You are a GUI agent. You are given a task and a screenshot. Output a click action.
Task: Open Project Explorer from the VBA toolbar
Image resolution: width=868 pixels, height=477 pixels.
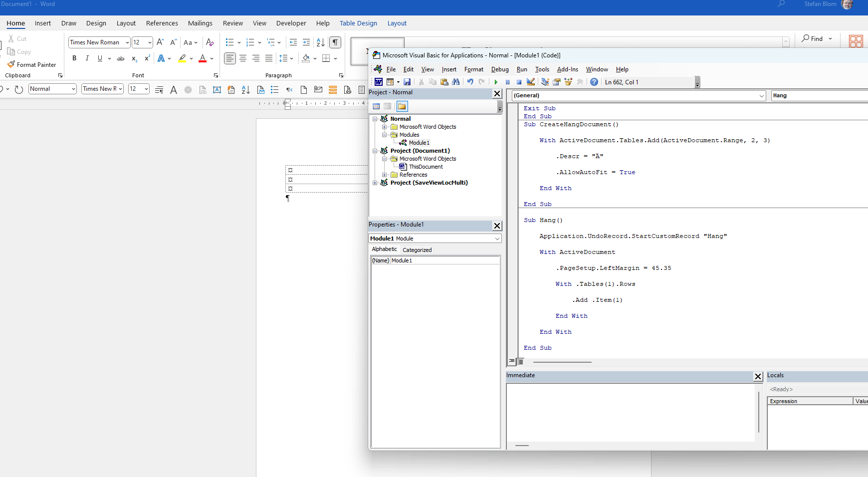tap(545, 82)
